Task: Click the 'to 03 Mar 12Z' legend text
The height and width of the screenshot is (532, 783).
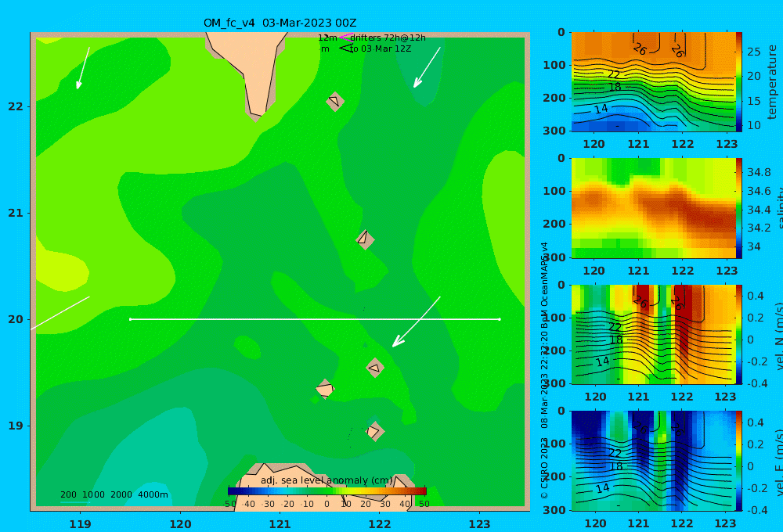Action: (x=380, y=49)
